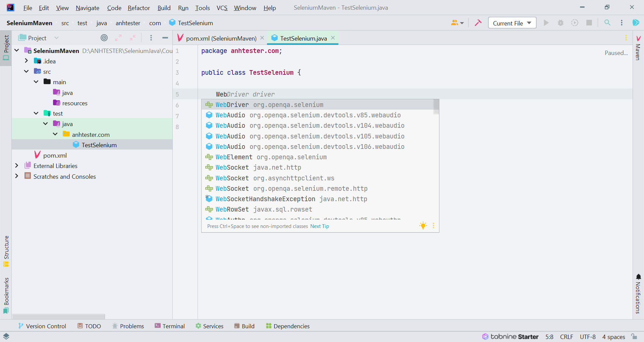Open the Build tool window
644x342 pixels.
coord(245,326)
